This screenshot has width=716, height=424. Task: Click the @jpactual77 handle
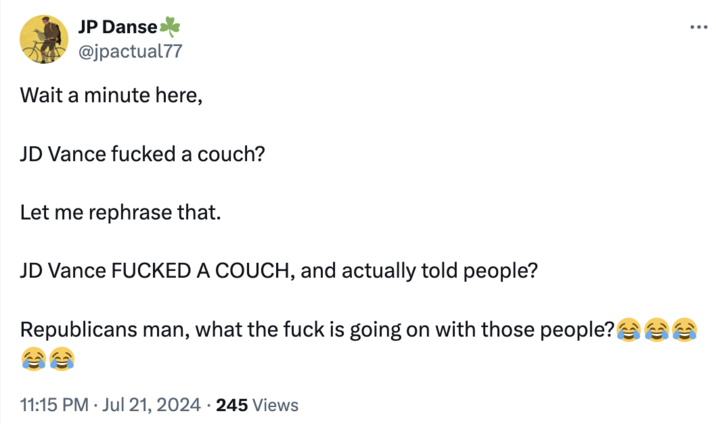(x=130, y=50)
